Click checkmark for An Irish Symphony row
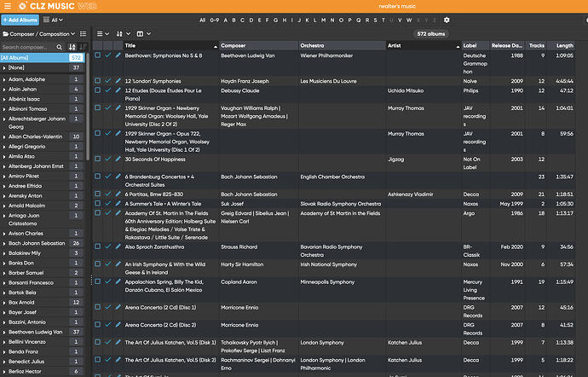Viewport: 588px width, 377px height. click(107, 264)
